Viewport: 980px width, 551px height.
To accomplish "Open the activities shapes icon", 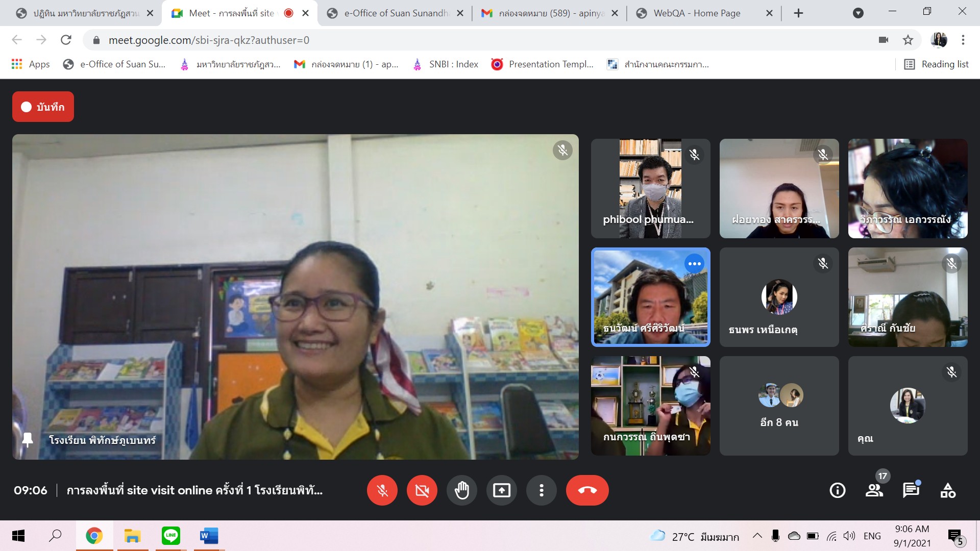I will tap(948, 490).
